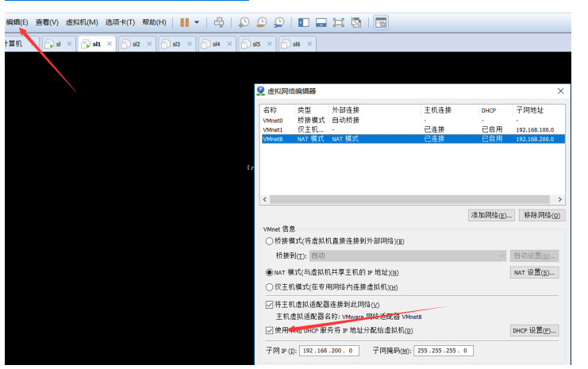Screen dimensions: 588x369
Task: Select the 桥接模式 radio button
Action: tap(269, 241)
